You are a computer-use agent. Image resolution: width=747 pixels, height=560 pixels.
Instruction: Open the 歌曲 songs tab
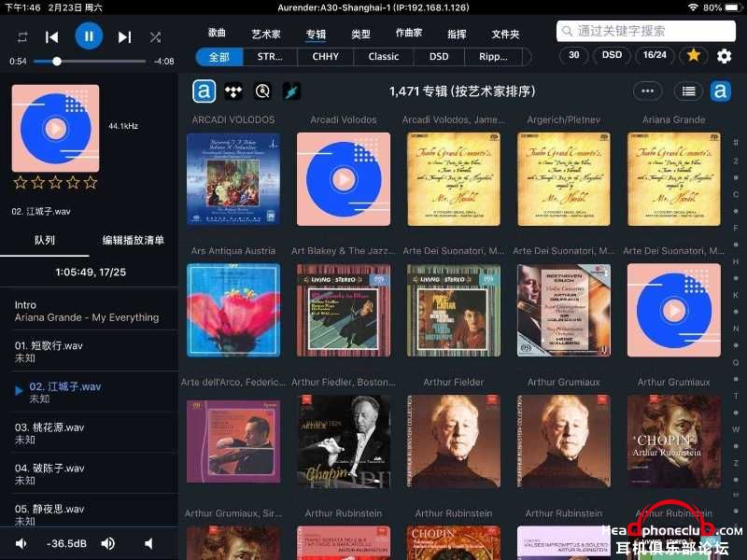click(x=217, y=33)
